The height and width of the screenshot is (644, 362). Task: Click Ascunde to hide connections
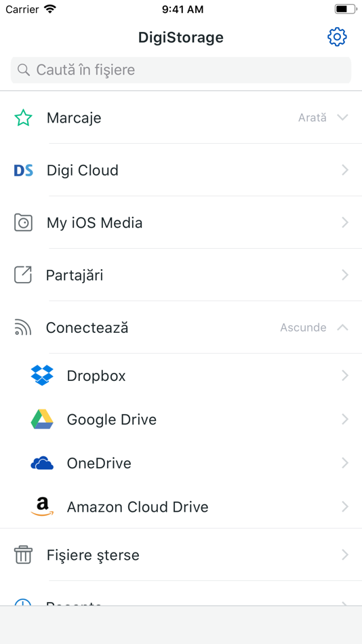click(x=303, y=327)
